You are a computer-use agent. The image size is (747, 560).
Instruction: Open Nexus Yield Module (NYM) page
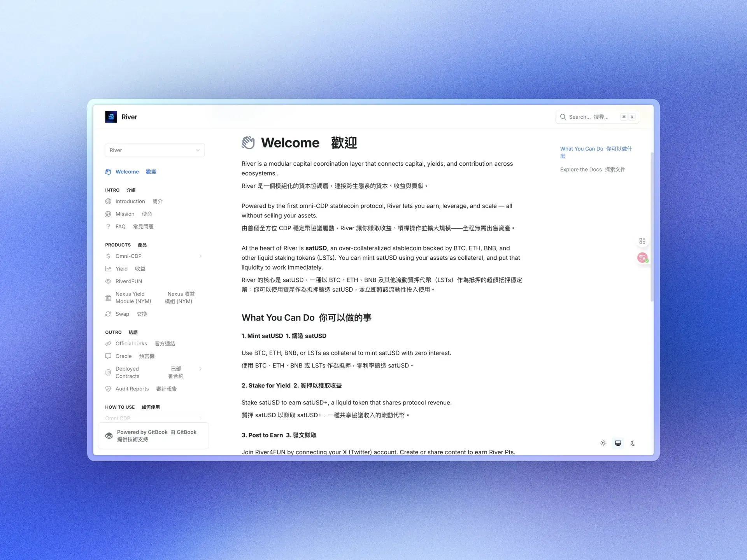click(x=155, y=297)
